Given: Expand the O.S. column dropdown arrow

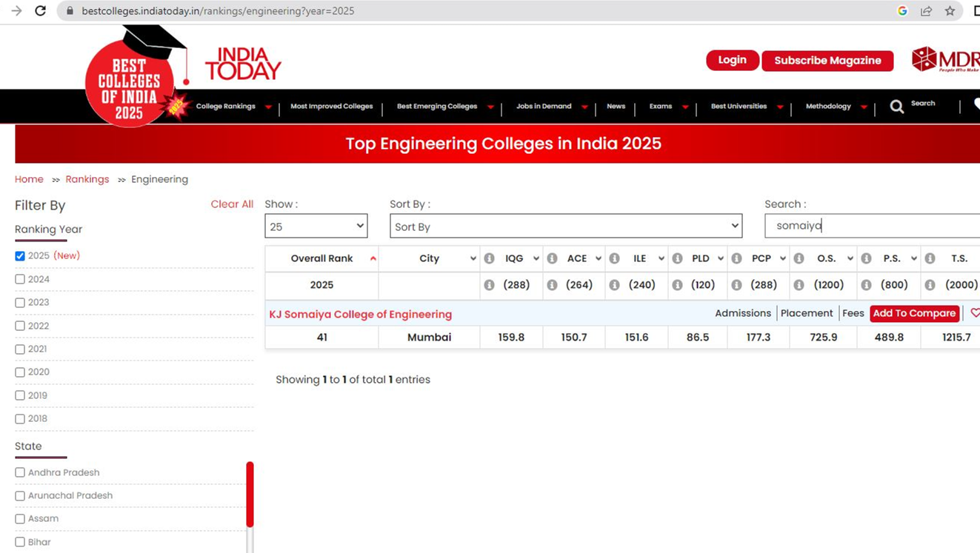Looking at the screenshot, I should coord(849,258).
